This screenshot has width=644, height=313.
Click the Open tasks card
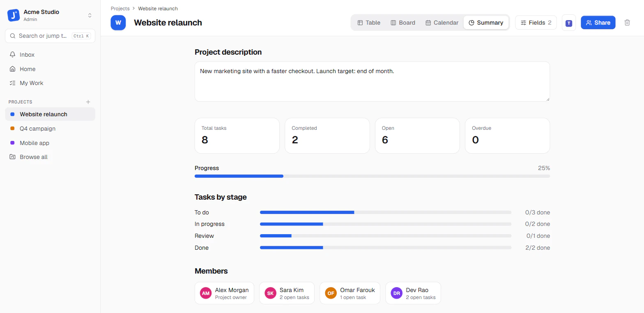coord(417,136)
